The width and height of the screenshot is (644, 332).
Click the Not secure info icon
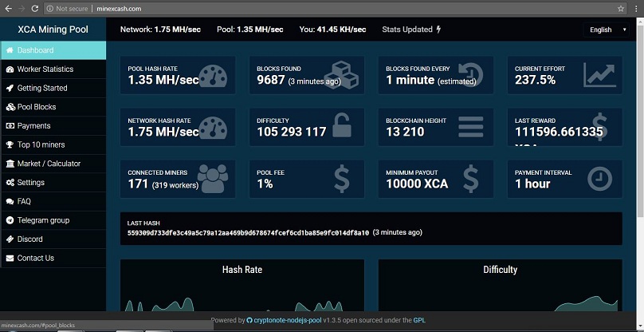point(49,9)
